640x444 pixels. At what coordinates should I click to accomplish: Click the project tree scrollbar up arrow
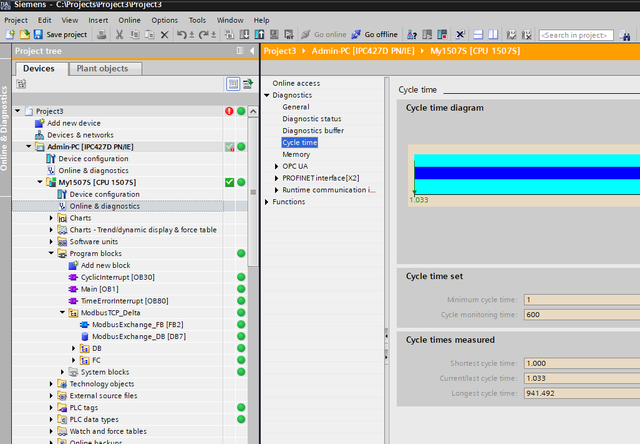pyautogui.click(x=253, y=111)
